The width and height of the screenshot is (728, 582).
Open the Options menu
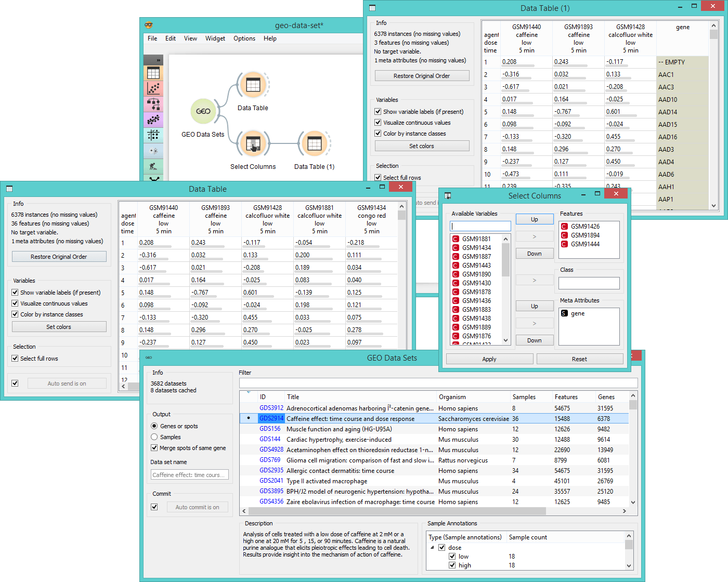[244, 38]
